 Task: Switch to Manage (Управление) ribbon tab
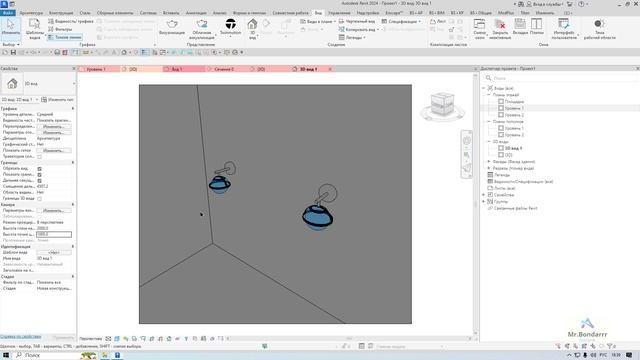(x=339, y=13)
